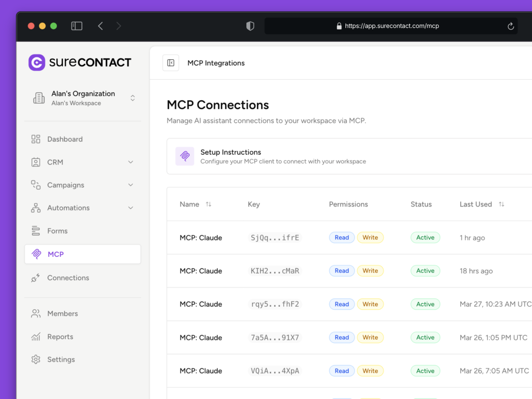532x399 pixels.
Task: Open Connections via its plug icon
Action: point(35,277)
